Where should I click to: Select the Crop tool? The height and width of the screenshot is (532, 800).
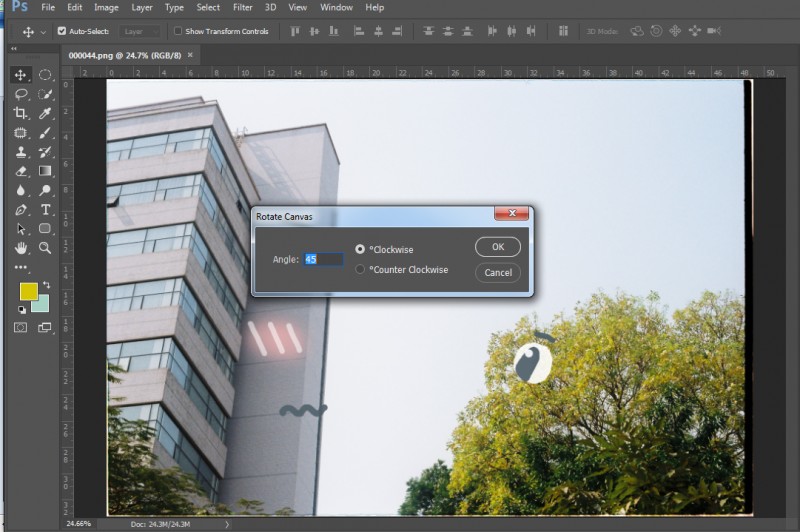20,113
